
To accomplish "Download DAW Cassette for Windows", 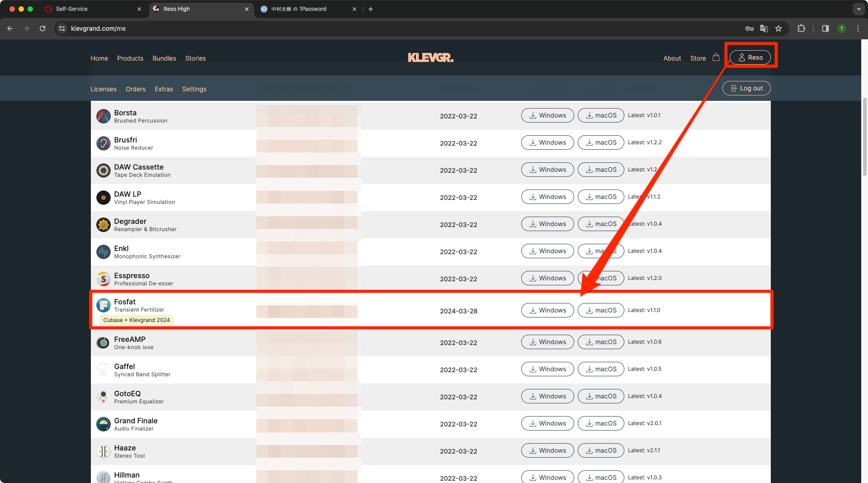I will (x=547, y=170).
